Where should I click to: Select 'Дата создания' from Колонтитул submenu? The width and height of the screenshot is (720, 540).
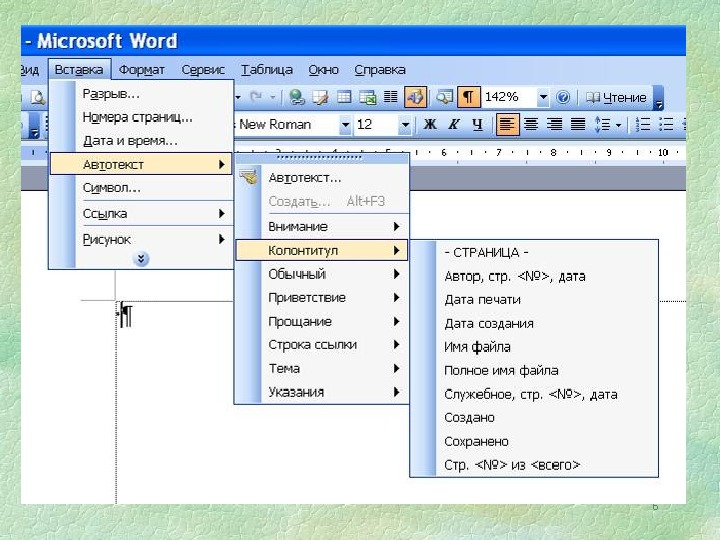click(x=489, y=323)
